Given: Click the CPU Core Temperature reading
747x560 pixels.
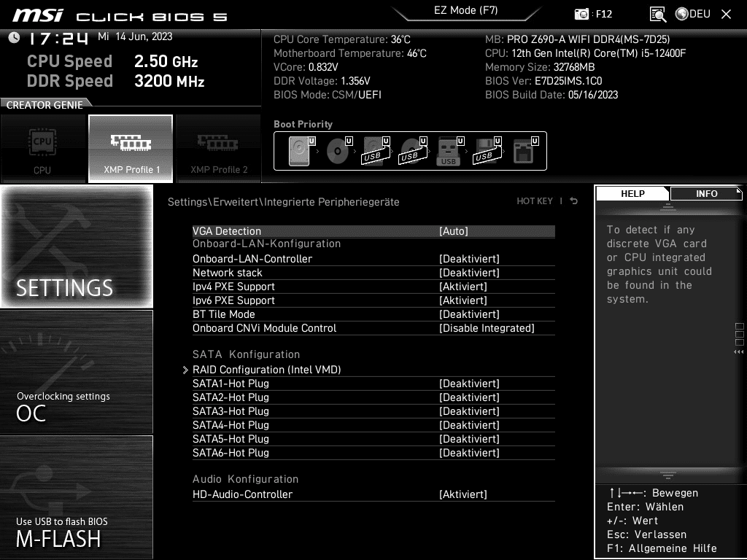Looking at the screenshot, I should click(341, 39).
